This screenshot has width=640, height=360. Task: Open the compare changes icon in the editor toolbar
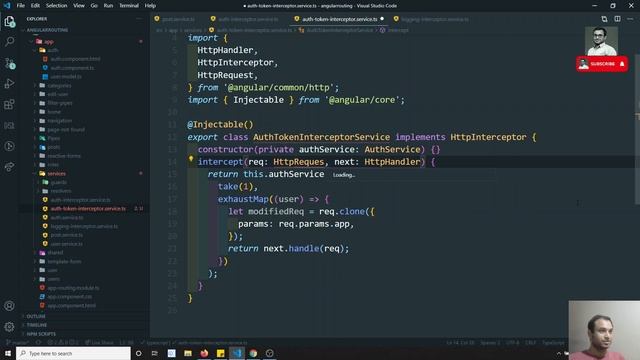(x=604, y=19)
